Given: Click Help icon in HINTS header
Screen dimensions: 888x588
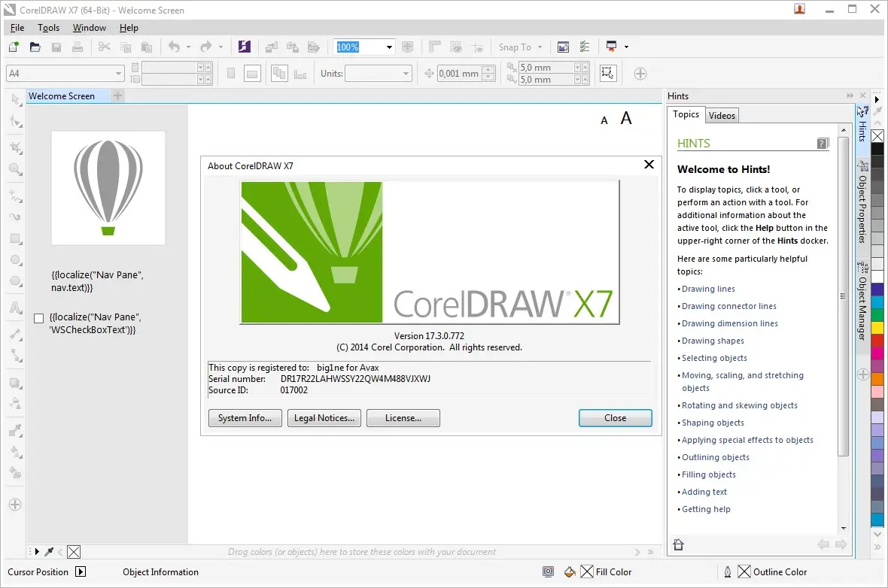Looking at the screenshot, I should pyautogui.click(x=823, y=143).
